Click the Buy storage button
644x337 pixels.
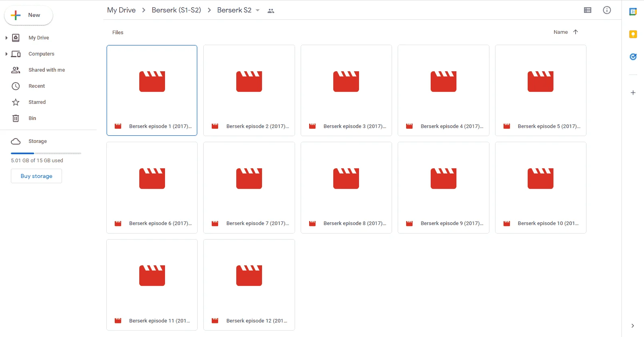coord(36,176)
